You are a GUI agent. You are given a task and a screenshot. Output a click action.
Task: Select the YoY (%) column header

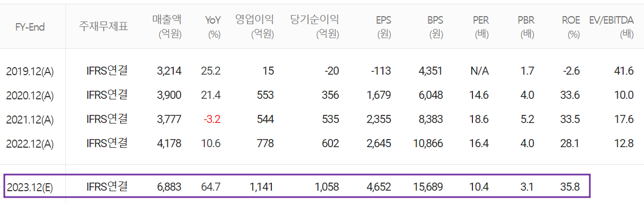pos(213,27)
